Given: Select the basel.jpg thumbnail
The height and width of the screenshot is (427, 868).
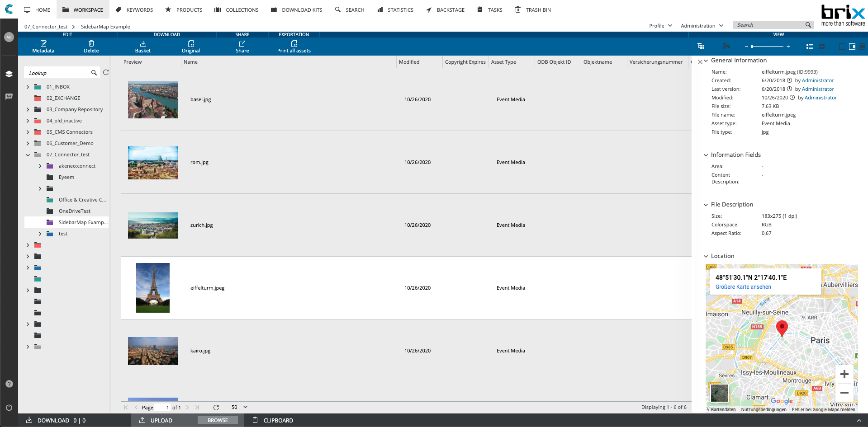Looking at the screenshot, I should pyautogui.click(x=153, y=100).
